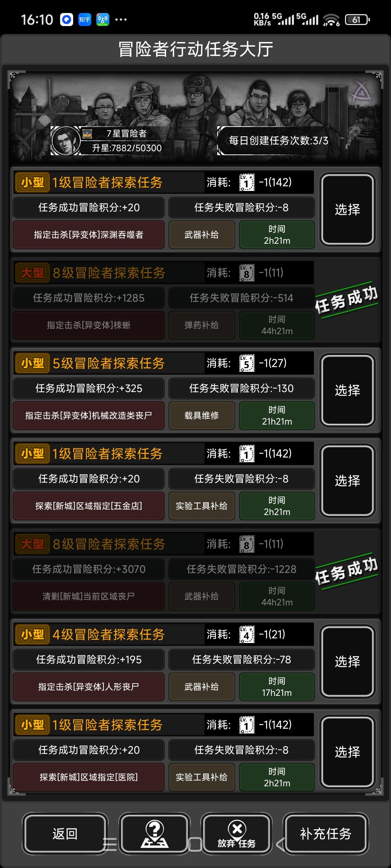Tap the 补充任务 refill missions button
This screenshot has width=391, height=868.
pyautogui.click(x=326, y=834)
